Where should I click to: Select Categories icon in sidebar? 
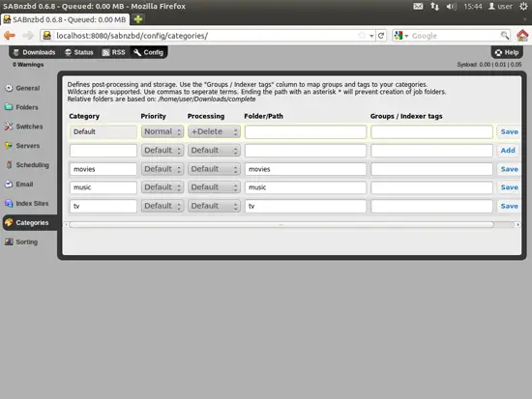tap(9, 223)
